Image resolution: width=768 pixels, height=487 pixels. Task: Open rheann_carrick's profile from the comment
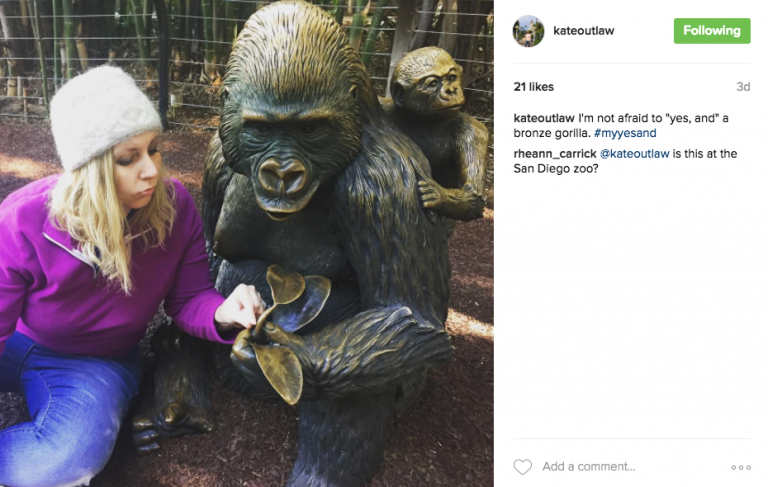555,154
